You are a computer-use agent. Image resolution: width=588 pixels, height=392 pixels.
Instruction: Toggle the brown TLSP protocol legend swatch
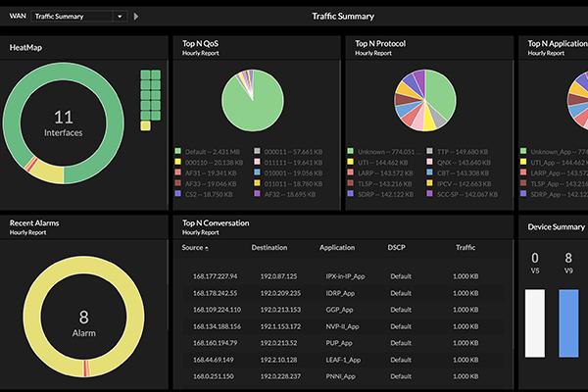[351, 183]
